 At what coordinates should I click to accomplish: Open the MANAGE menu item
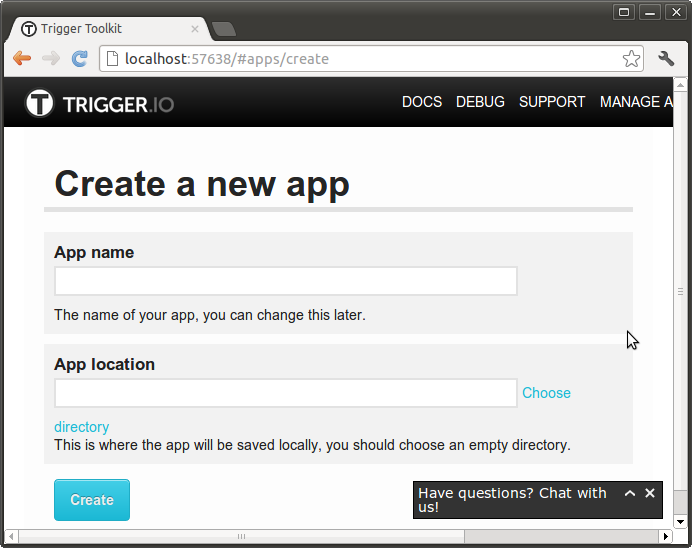tap(636, 102)
